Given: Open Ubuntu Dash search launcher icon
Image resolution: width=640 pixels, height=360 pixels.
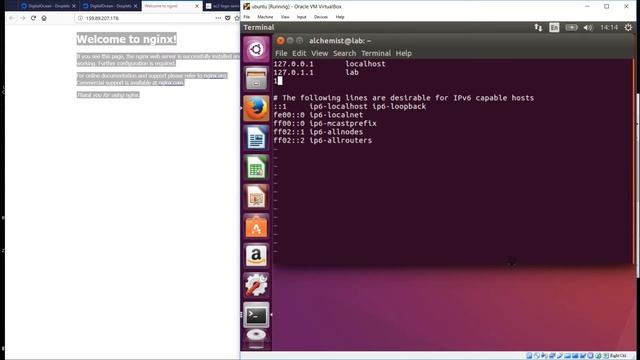Looking at the screenshot, I should 256,50.
